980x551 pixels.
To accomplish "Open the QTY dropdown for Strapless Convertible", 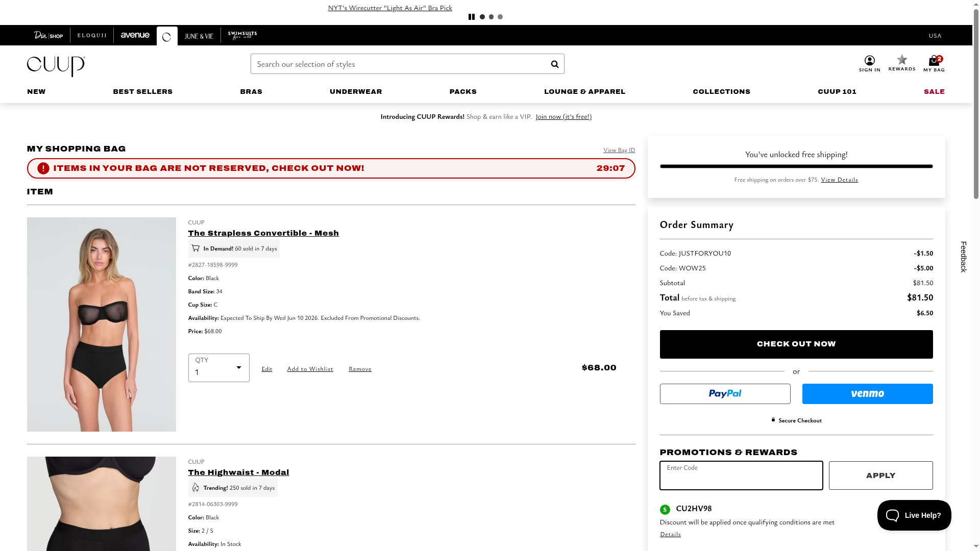I will coord(218,368).
